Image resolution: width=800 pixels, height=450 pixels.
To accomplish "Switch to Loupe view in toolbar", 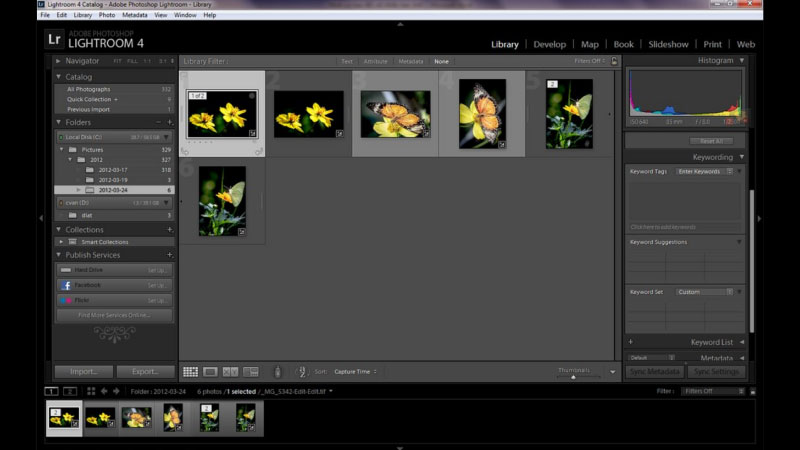I will pos(210,372).
